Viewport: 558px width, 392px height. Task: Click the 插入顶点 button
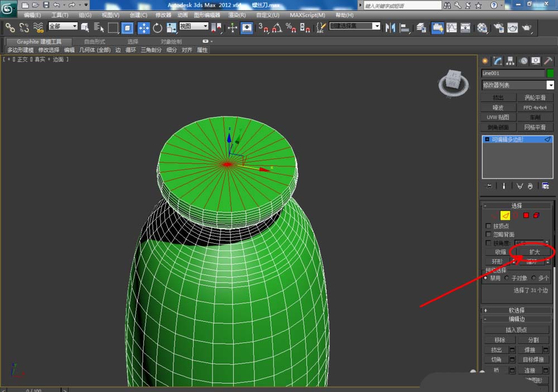point(516,330)
